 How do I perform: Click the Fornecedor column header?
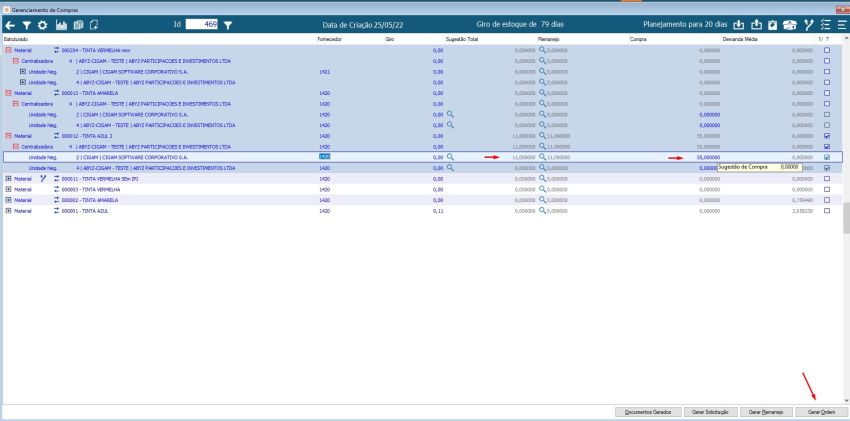tap(329, 39)
